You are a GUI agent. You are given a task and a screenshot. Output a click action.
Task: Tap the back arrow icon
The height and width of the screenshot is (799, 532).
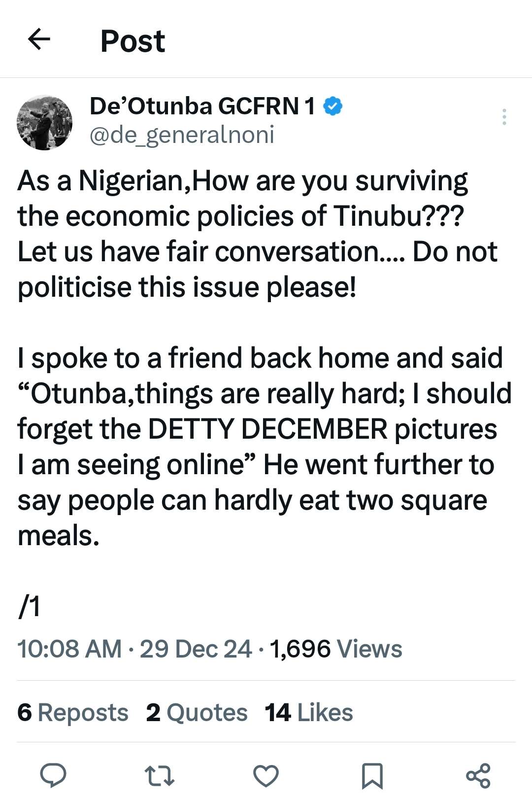coord(39,39)
